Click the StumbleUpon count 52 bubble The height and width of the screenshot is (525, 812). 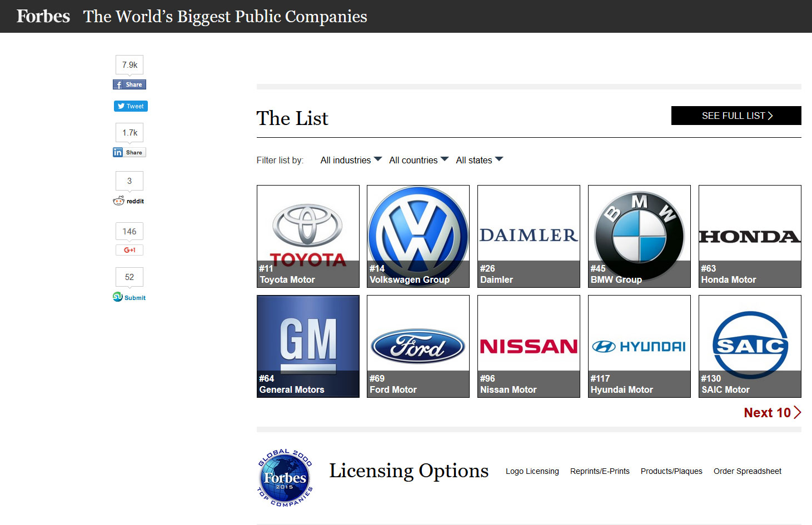(x=129, y=277)
